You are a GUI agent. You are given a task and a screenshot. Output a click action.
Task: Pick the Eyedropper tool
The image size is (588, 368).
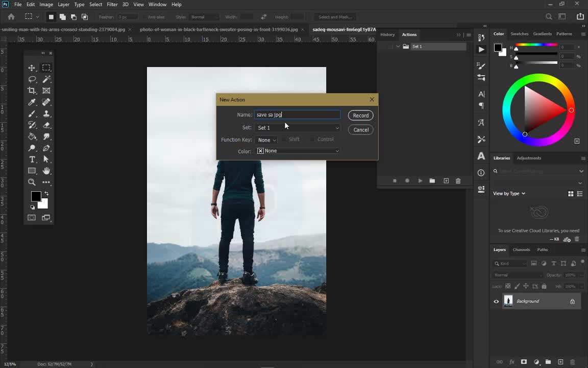click(x=32, y=102)
